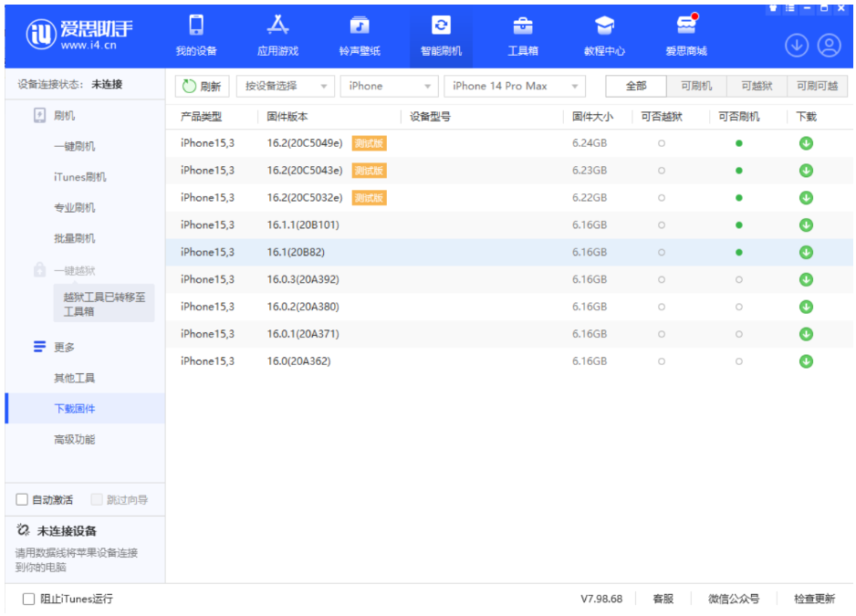Image resolution: width=856 pixels, height=616 pixels.
Task: Open user account profile icon
Action: tap(829, 45)
